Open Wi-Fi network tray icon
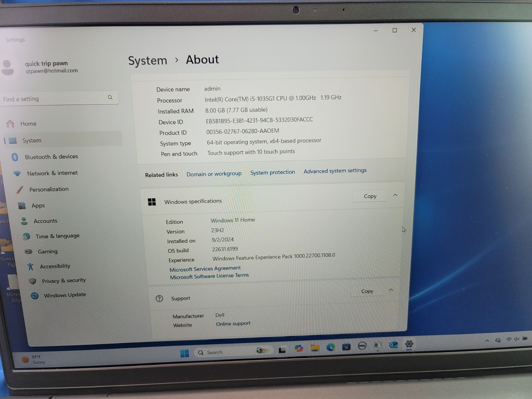Image resolution: width=532 pixels, height=399 pixels. point(509,339)
